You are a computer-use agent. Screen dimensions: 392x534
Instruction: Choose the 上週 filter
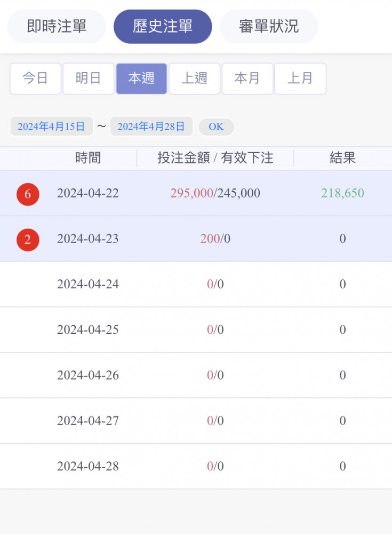tap(195, 78)
